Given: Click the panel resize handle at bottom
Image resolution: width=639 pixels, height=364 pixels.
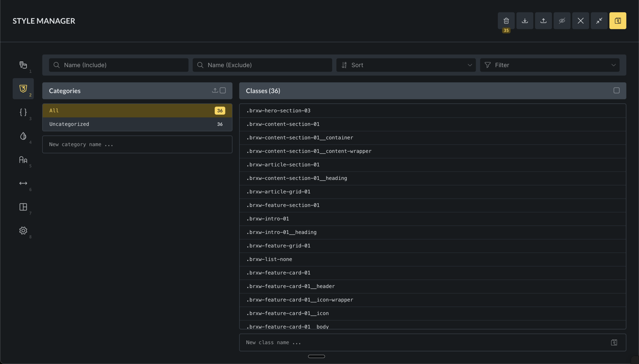Looking at the screenshot, I should (316, 356).
